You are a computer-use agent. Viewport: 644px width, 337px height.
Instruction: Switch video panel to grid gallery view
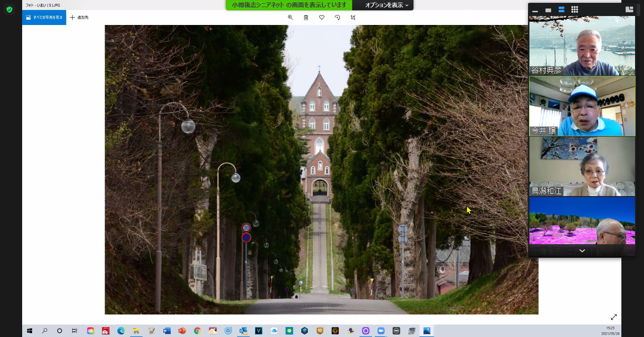point(574,9)
